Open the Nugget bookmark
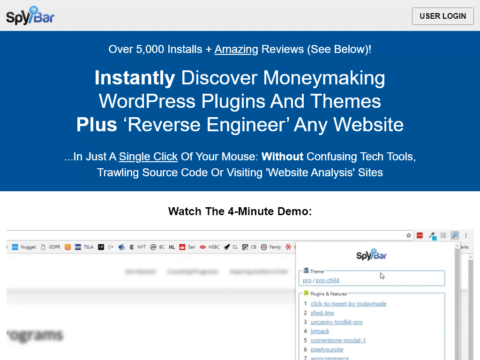The width and height of the screenshot is (480, 360). (24, 247)
